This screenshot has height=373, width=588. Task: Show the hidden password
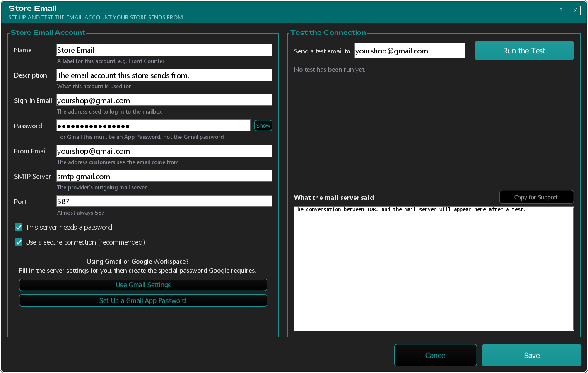click(263, 126)
